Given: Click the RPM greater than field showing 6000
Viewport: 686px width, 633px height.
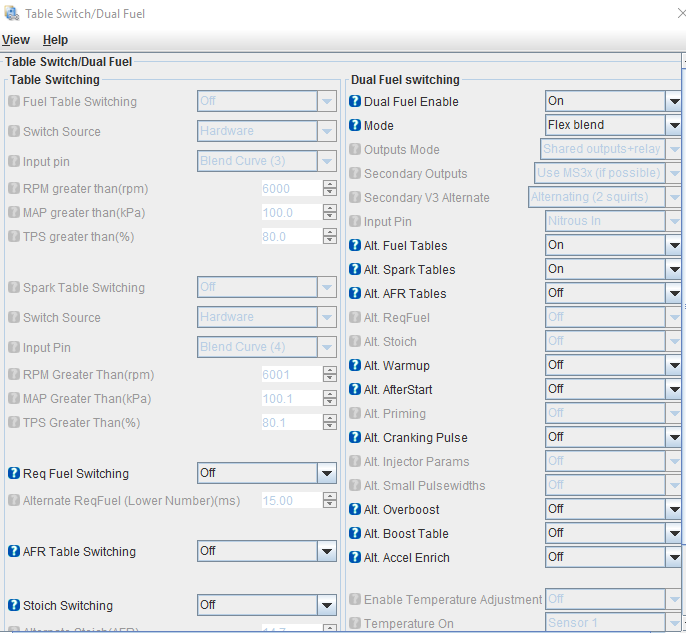Looking at the screenshot, I should tap(292, 188).
